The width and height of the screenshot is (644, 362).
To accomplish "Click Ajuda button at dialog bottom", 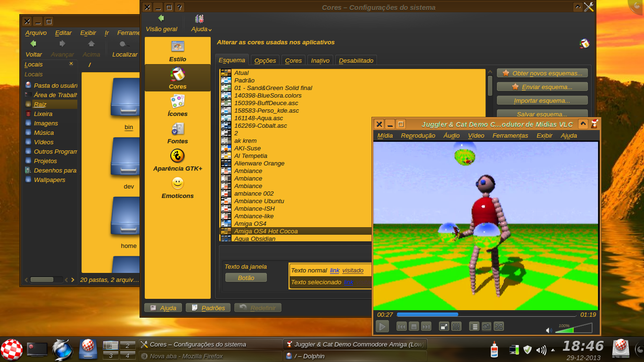I will [163, 308].
